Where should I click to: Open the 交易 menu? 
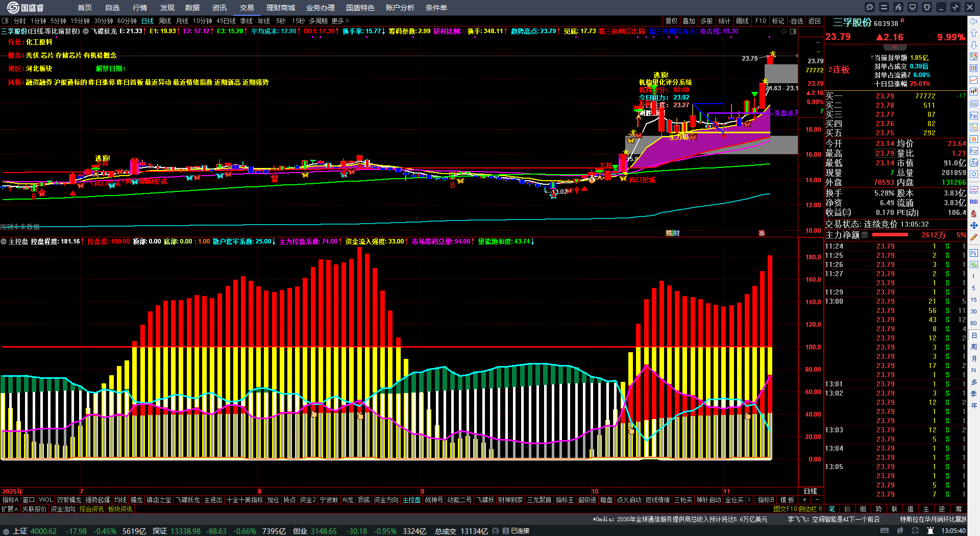[247, 8]
